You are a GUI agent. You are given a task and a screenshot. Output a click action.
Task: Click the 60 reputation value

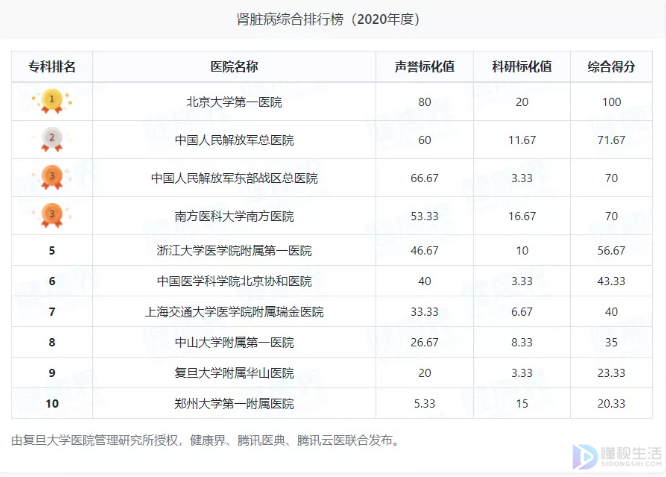424,140
